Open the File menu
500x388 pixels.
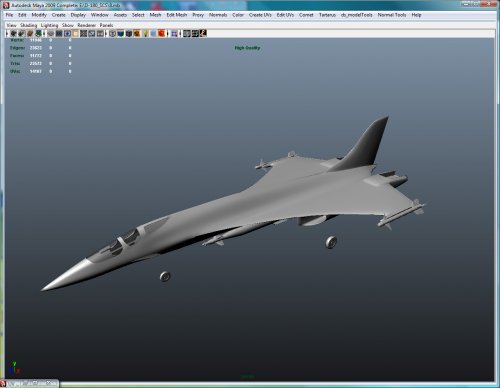(9, 15)
